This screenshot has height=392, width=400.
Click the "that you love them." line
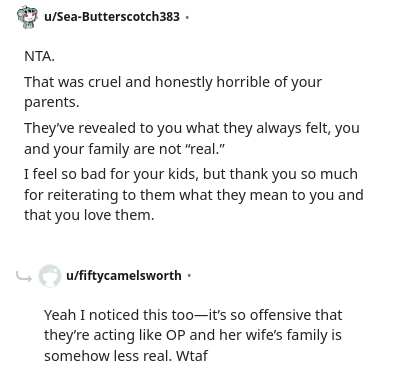tap(89, 215)
